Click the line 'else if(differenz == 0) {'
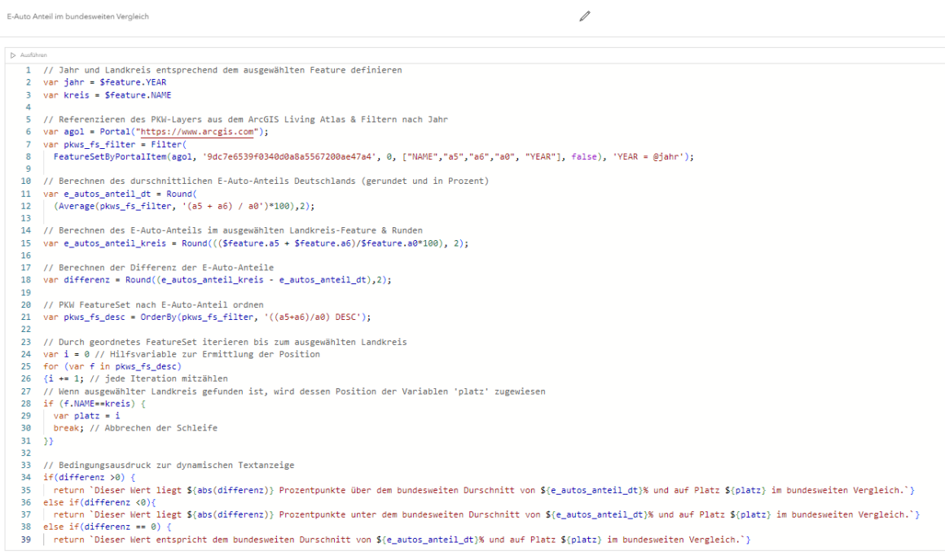Viewport: 945px width, 560px height. tap(108, 527)
